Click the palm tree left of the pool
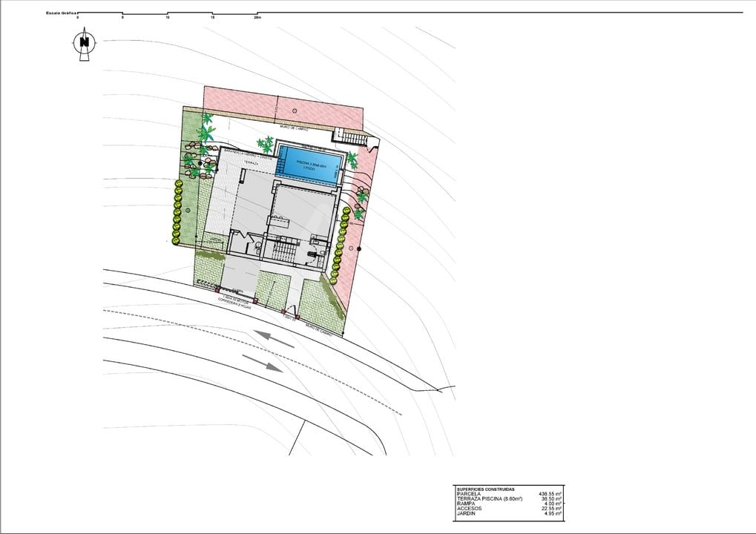756x534 pixels. (x=265, y=144)
